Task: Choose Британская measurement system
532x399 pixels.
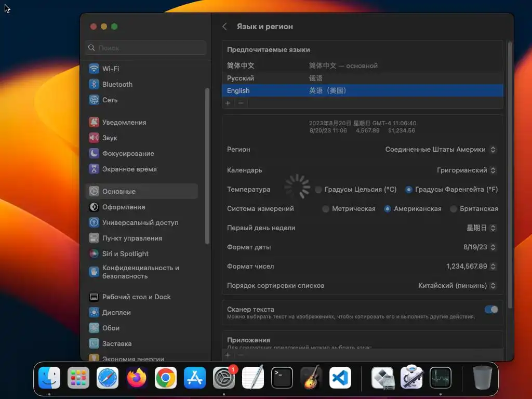Action: (454, 209)
